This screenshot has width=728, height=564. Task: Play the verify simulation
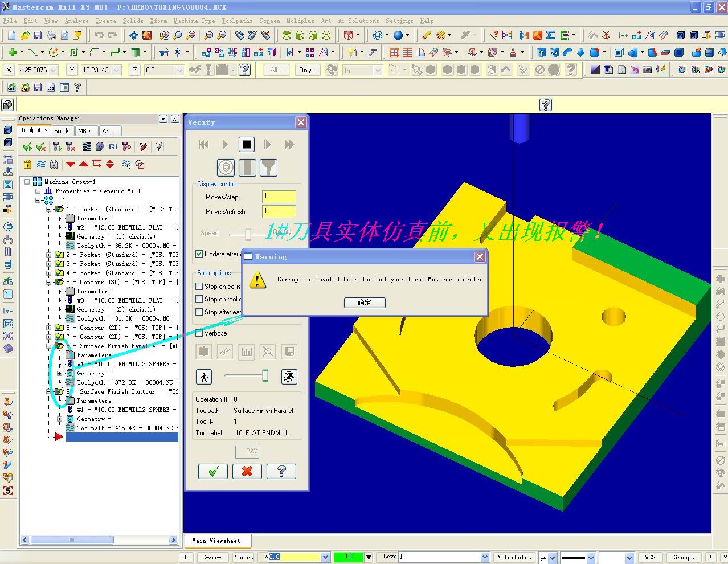[225, 145]
